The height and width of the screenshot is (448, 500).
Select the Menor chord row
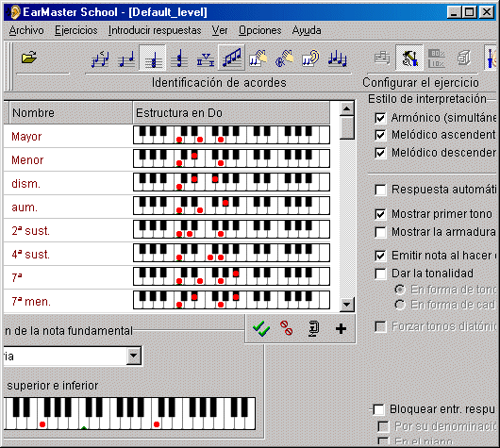[167, 159]
